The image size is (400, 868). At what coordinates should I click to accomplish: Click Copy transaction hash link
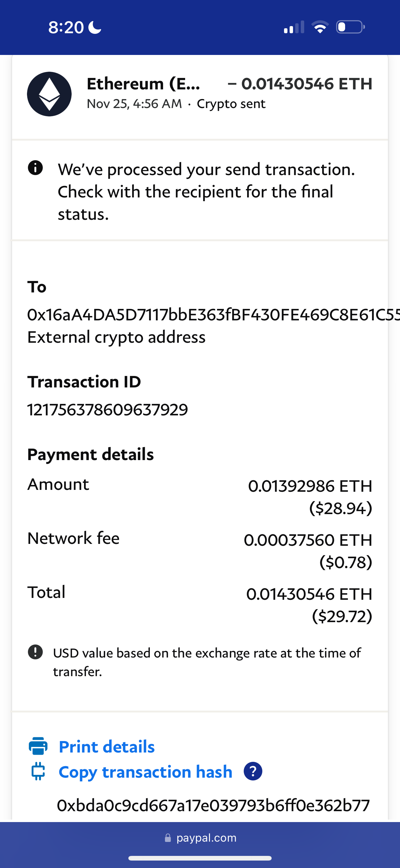click(145, 772)
